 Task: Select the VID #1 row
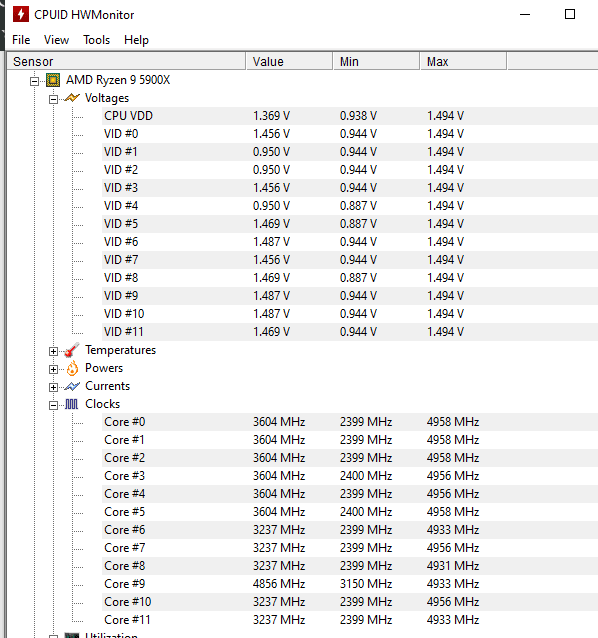[350, 152]
